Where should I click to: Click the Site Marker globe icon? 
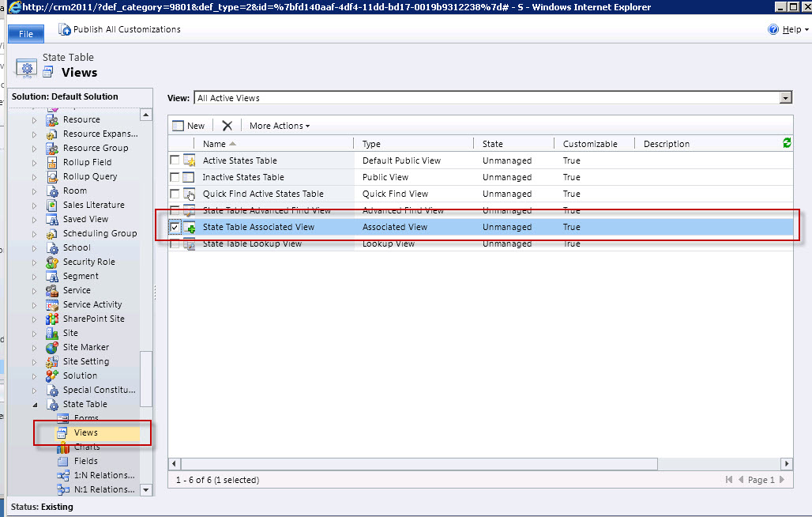pyautogui.click(x=52, y=348)
